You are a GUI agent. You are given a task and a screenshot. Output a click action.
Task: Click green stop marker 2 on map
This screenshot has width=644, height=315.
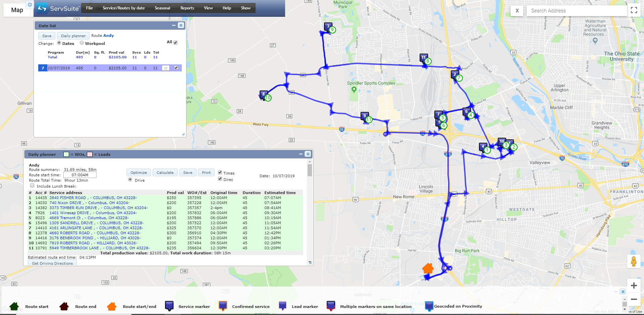click(x=514, y=147)
